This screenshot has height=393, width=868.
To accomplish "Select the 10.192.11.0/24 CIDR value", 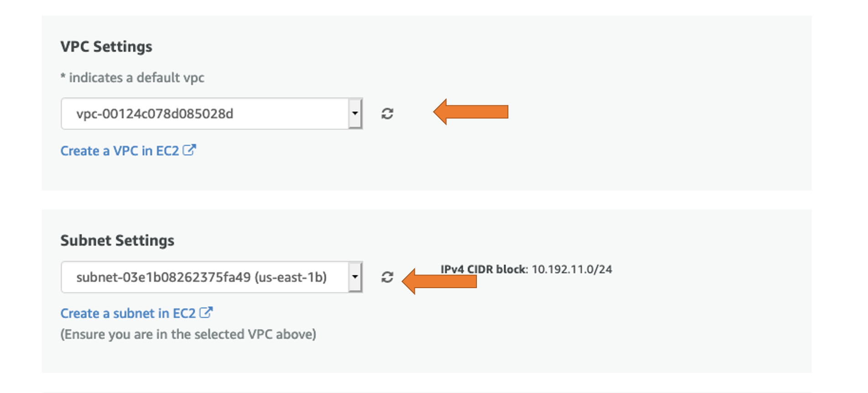I will 572,269.
